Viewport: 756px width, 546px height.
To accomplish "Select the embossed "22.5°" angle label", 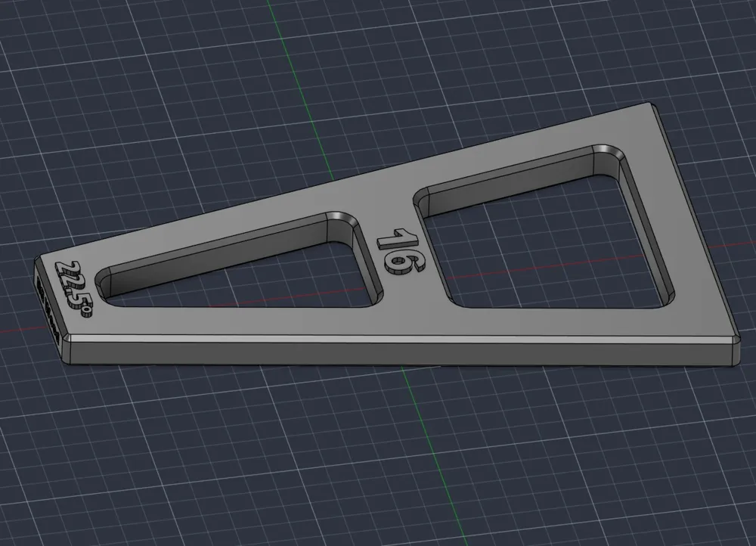I will 74,288.
